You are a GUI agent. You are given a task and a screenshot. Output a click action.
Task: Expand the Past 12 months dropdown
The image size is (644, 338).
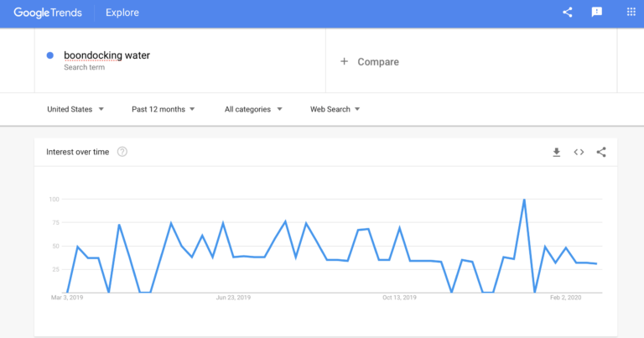tap(163, 109)
